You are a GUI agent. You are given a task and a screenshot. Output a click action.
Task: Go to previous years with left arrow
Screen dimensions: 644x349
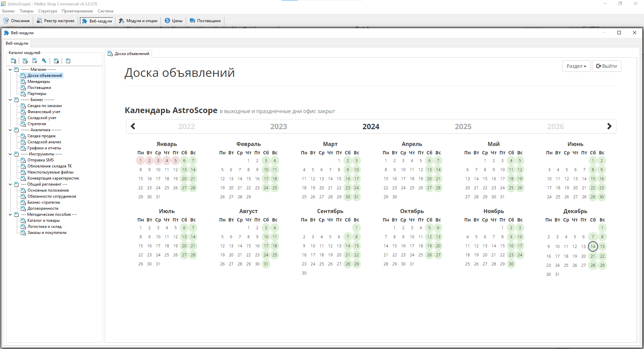pyautogui.click(x=133, y=126)
